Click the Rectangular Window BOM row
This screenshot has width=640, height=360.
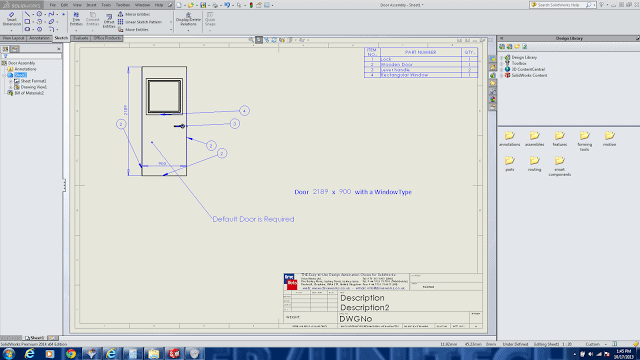(420, 75)
